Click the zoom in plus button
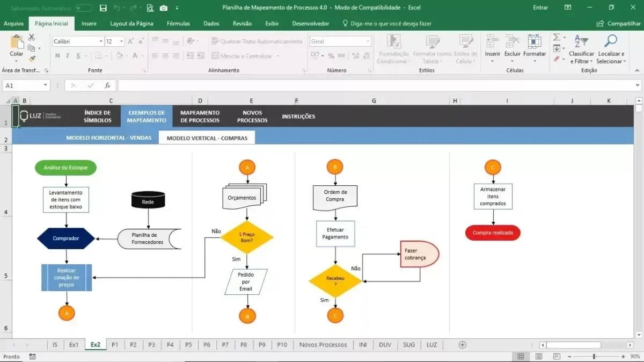The height and width of the screenshot is (362, 644). [x=623, y=357]
